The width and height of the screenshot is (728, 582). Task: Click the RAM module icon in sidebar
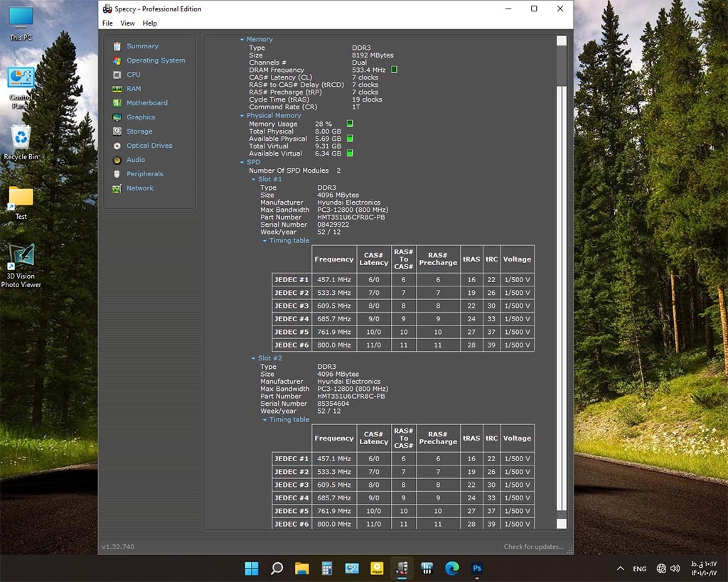(x=117, y=89)
